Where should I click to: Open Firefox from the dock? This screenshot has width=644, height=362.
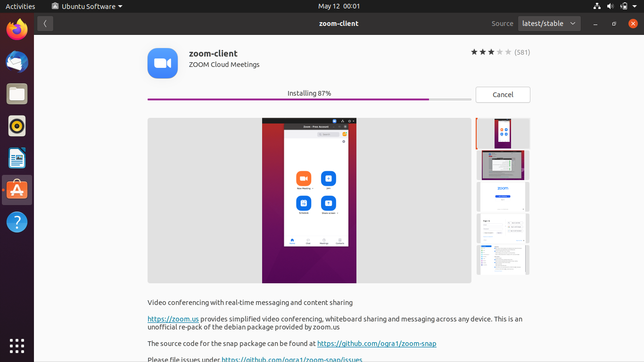[x=17, y=29]
